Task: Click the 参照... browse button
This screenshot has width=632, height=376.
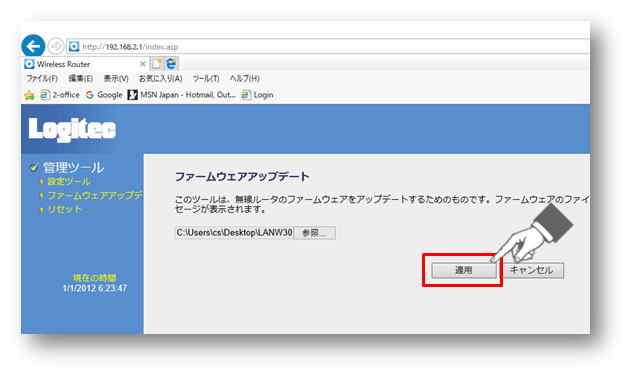Action: (314, 233)
